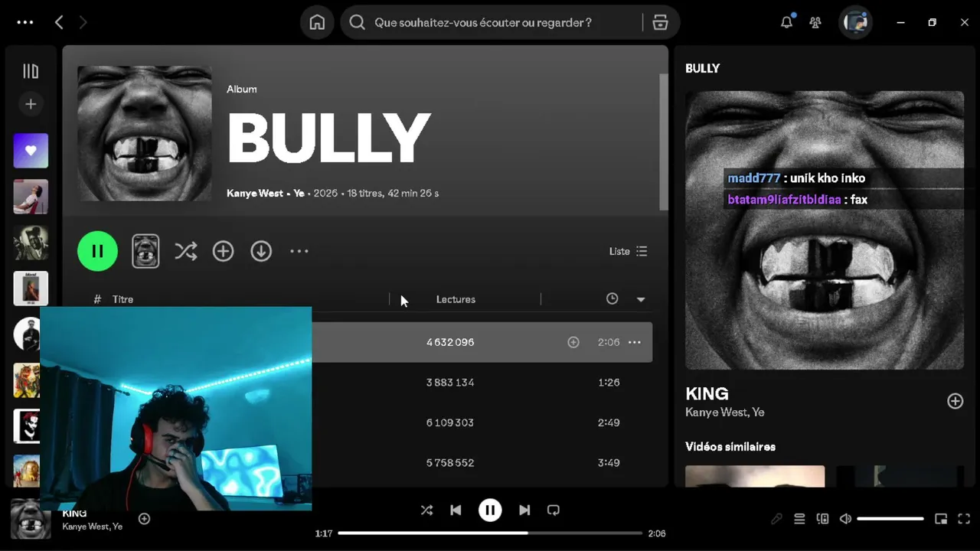Expand the library sidebar icon
Viewport: 980px width, 551px height.
coord(31,71)
